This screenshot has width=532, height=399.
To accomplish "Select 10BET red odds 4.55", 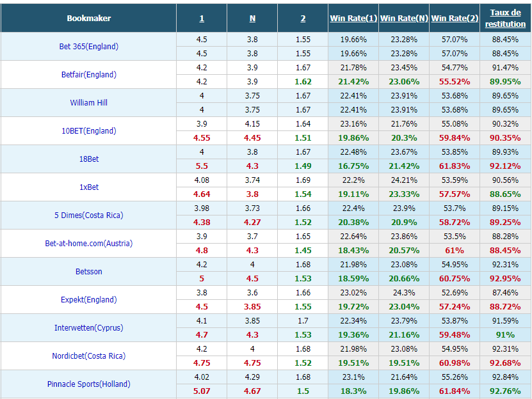I will point(202,138).
